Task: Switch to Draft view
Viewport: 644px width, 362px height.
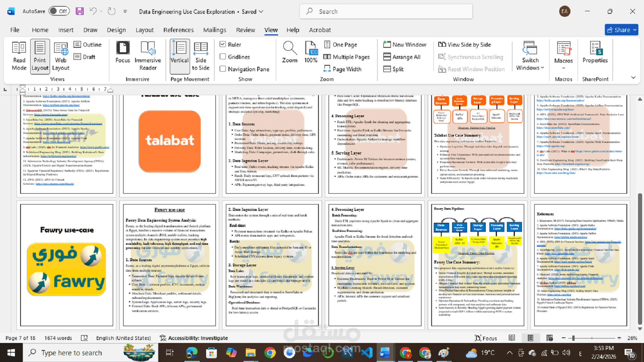Action: pyautogui.click(x=84, y=57)
